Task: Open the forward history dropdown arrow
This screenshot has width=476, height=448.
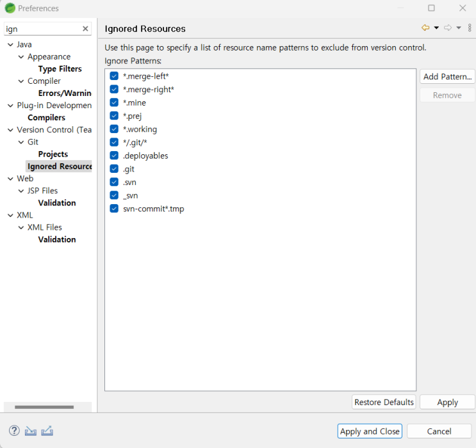Action: click(459, 28)
